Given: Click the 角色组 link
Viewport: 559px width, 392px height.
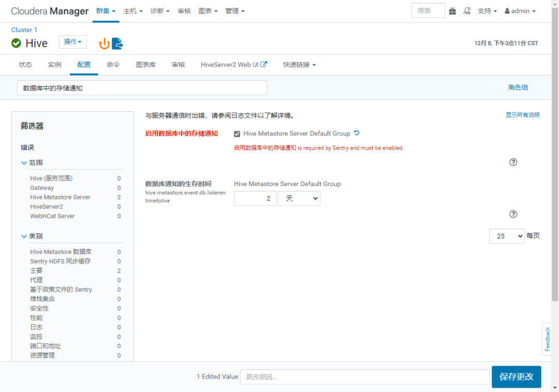Looking at the screenshot, I should pos(518,87).
